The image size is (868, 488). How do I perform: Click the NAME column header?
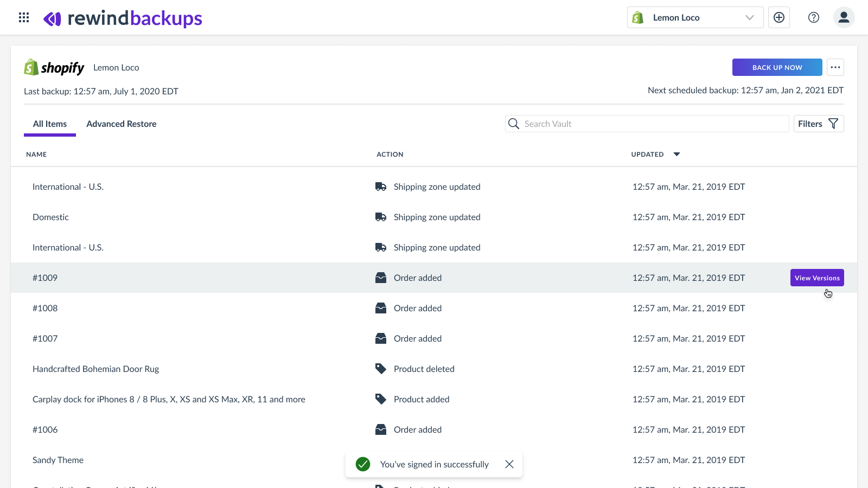pos(36,155)
